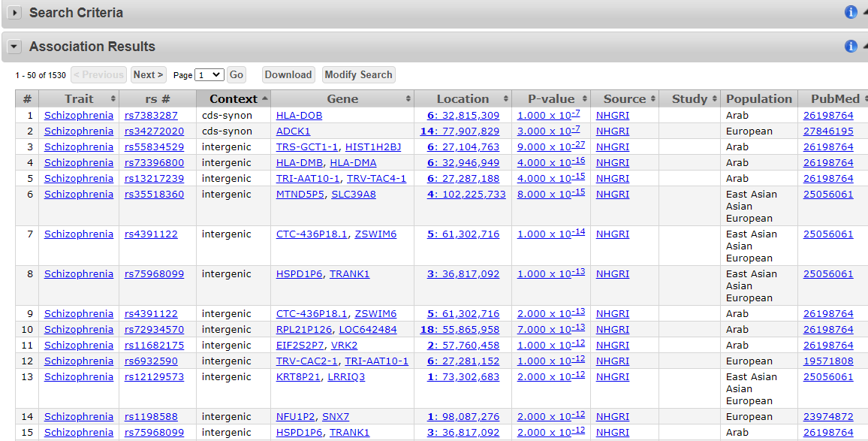Image resolution: width=868 pixels, height=441 pixels.
Task: Open location 4: 102,225,733 link
Action: (466, 195)
